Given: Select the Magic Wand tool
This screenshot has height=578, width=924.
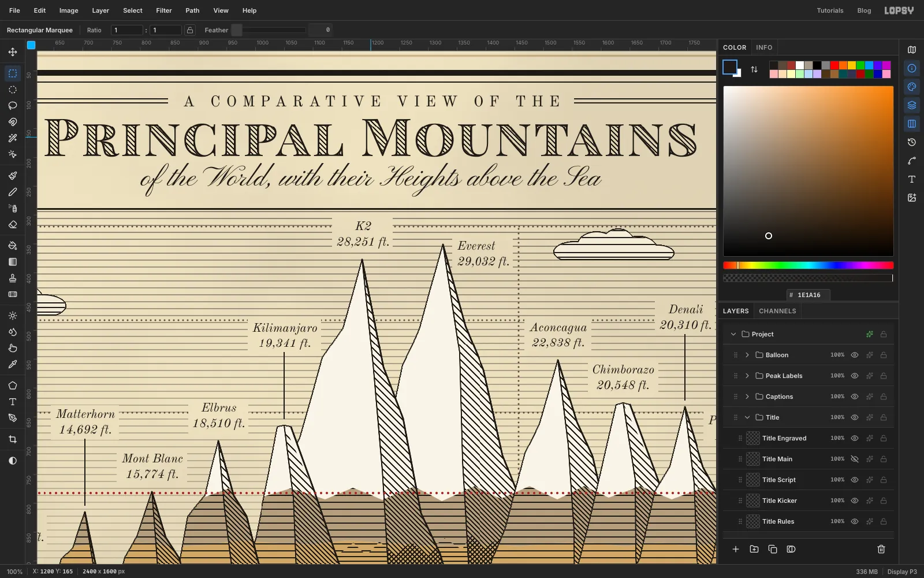Looking at the screenshot, I should (13, 138).
